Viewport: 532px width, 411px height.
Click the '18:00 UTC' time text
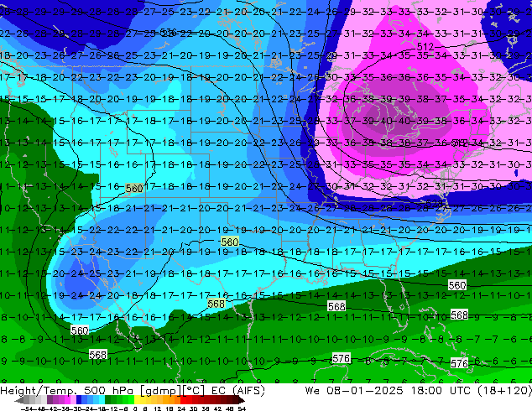click(x=441, y=391)
